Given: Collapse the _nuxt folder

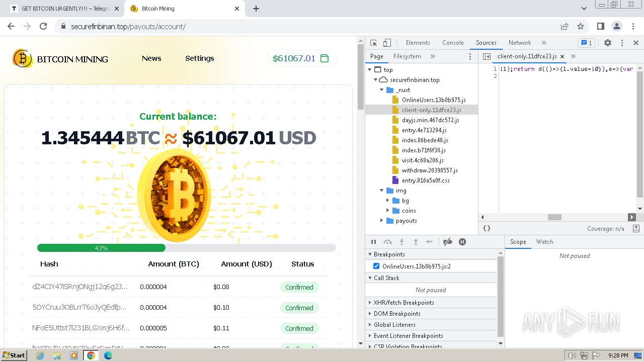Looking at the screenshot, I should pyautogui.click(x=382, y=90).
